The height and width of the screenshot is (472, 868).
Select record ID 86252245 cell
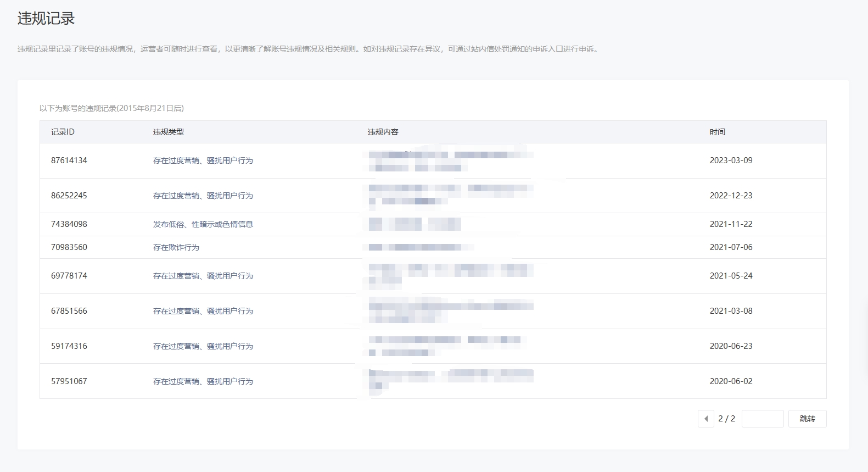click(x=69, y=196)
